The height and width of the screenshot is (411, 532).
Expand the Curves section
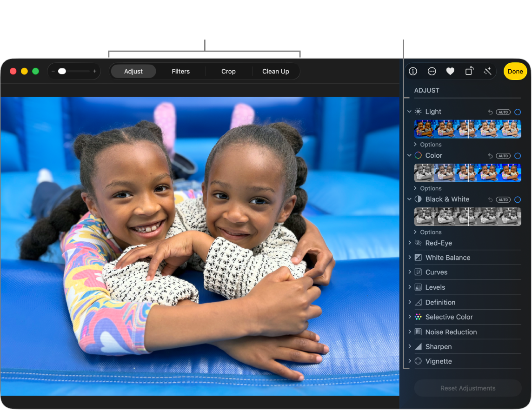click(410, 272)
